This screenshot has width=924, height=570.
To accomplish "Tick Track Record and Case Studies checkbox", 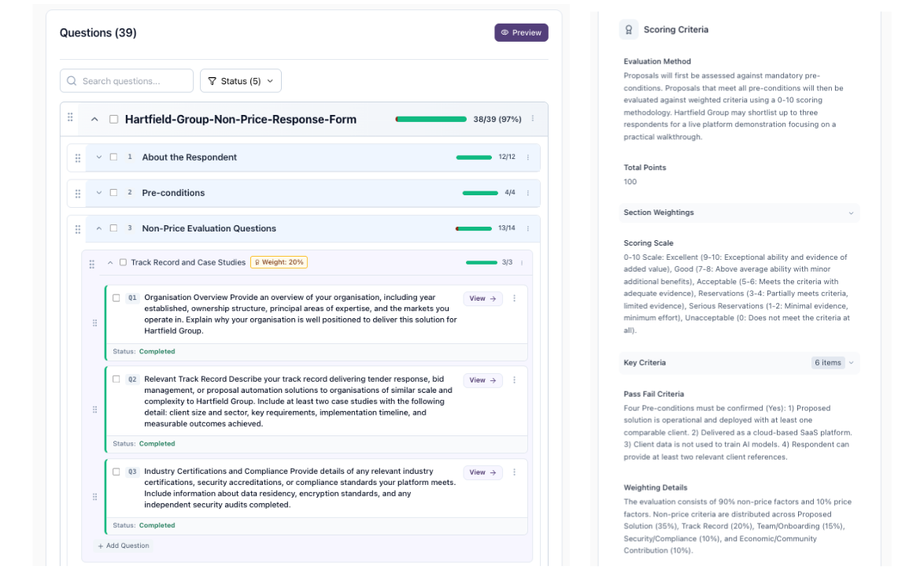I will click(x=123, y=262).
